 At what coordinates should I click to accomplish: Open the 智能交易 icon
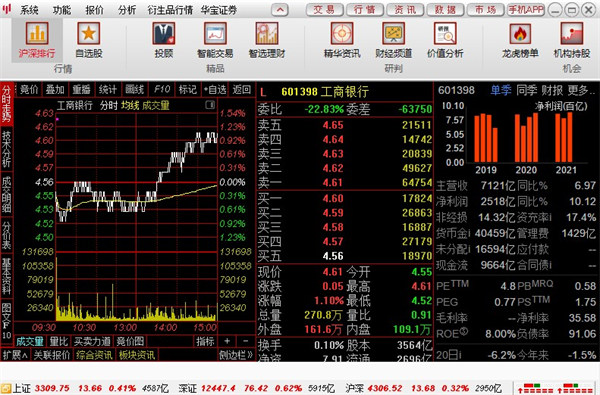(x=215, y=33)
